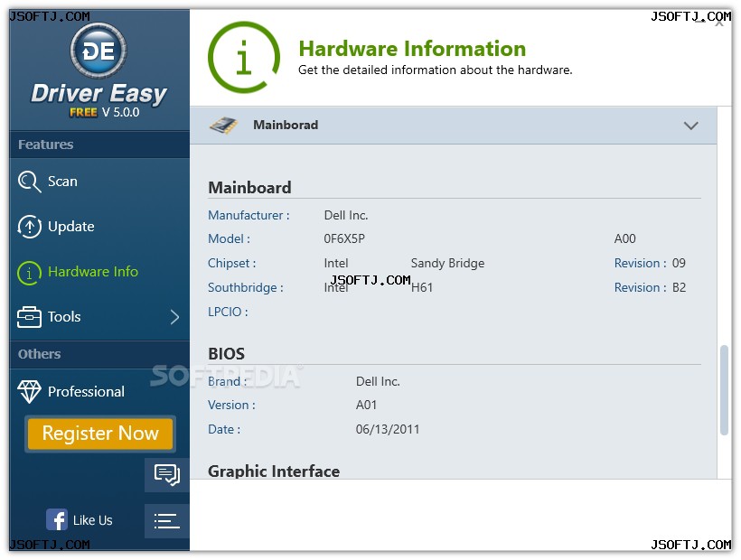Viewport: 741px width, 560px height.
Task: Click the Mainboard section heading
Action: [x=249, y=188]
